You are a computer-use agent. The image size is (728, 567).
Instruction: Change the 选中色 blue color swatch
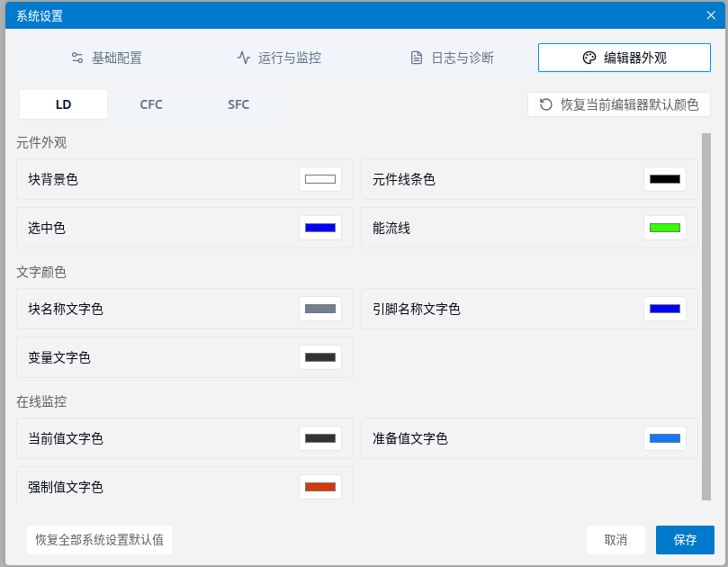click(320, 228)
